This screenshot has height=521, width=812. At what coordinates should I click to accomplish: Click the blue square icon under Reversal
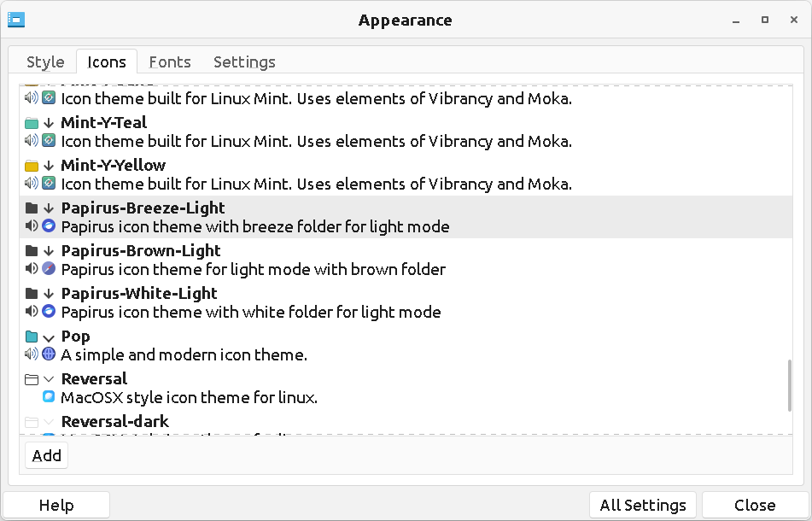[49, 397]
